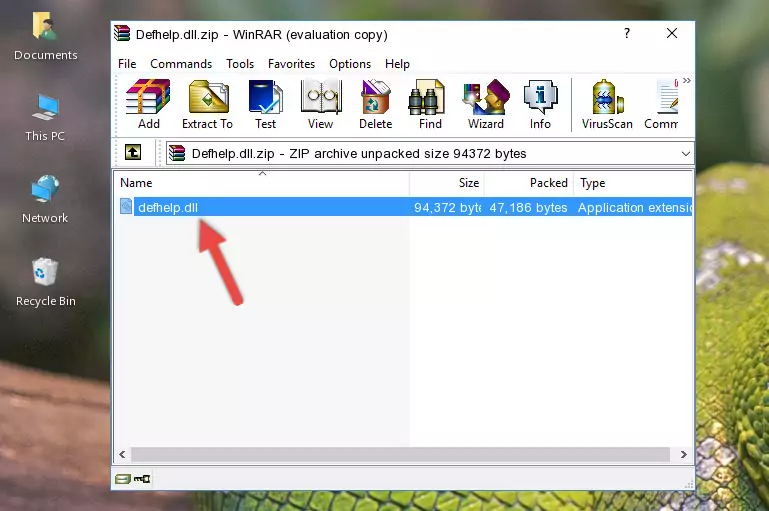
Task: Click the Add toolbar icon
Action: [148, 104]
